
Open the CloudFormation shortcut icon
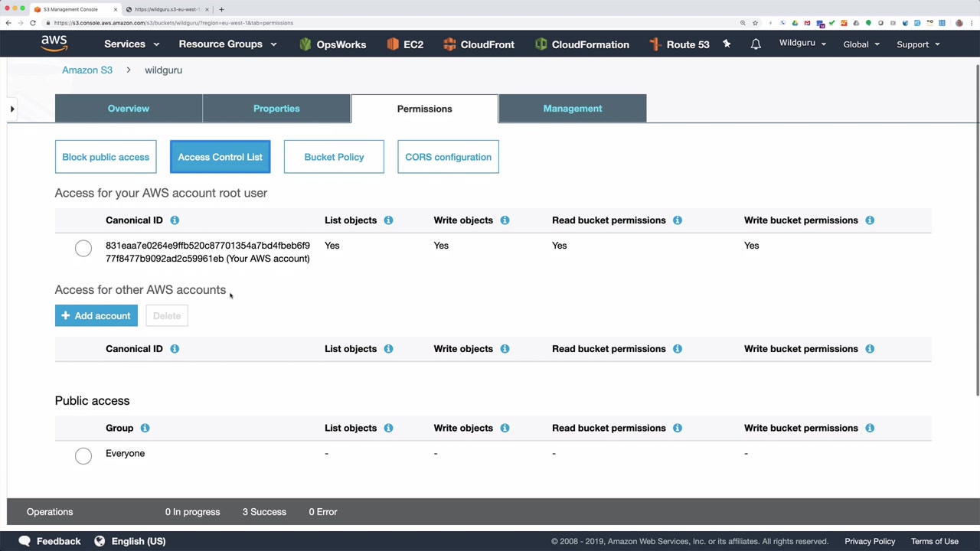pos(541,44)
